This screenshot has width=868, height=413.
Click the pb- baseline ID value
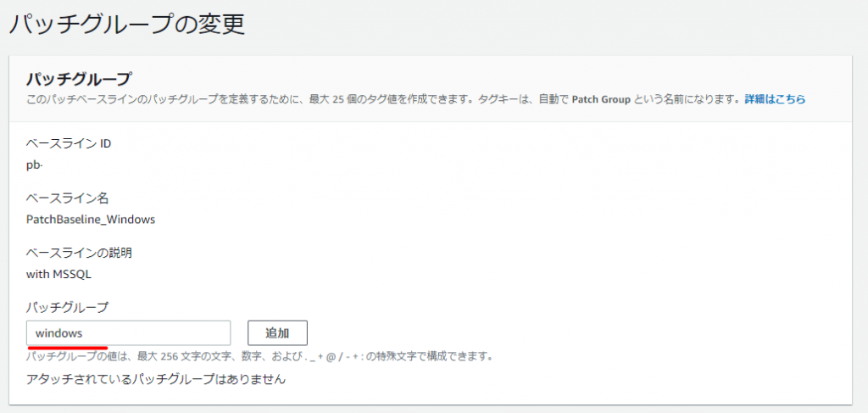34,165
